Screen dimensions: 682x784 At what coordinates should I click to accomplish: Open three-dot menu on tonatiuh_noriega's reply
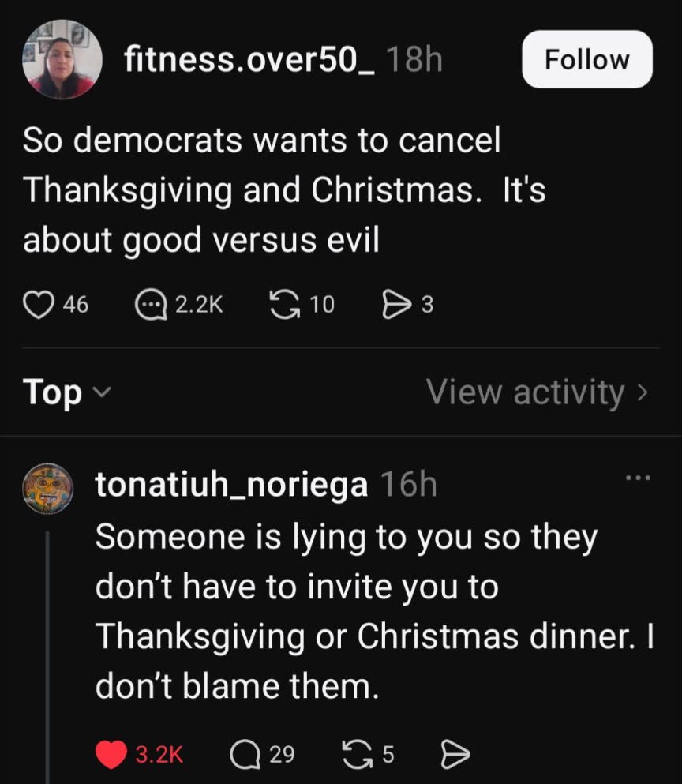point(638,478)
